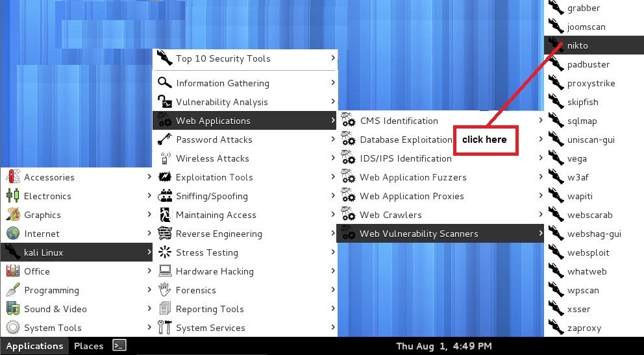Expand the Forensics submenu arrow
Image resolution: width=644 pixels, height=355 pixels.
pos(332,289)
